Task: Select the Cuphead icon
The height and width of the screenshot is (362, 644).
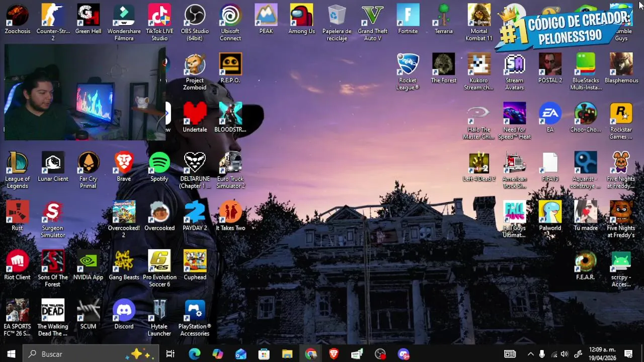Action: (195, 266)
